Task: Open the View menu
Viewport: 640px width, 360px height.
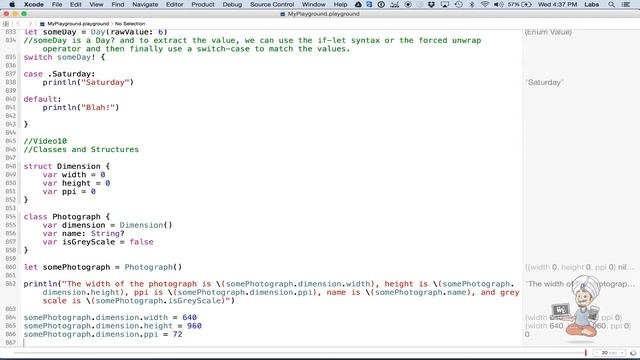Action: [96, 4]
